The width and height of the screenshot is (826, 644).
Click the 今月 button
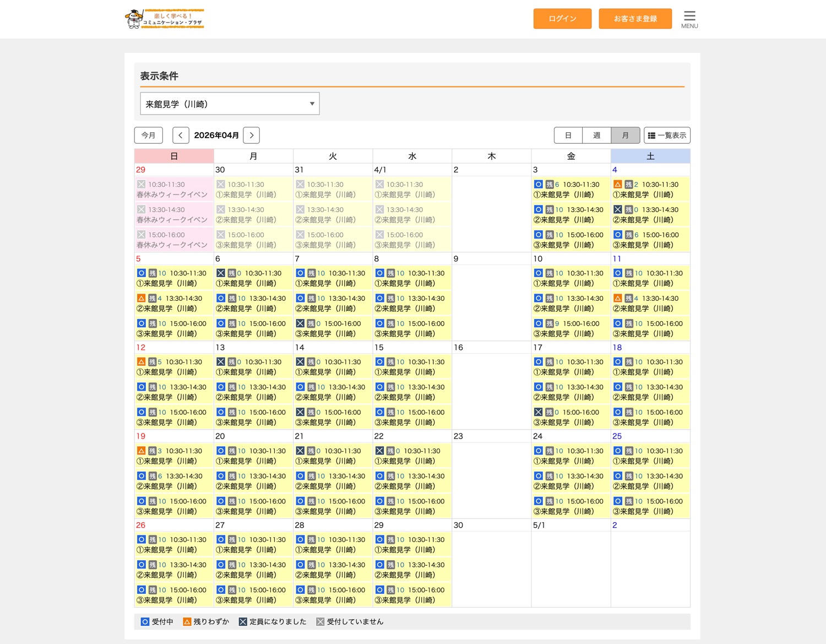pos(149,136)
